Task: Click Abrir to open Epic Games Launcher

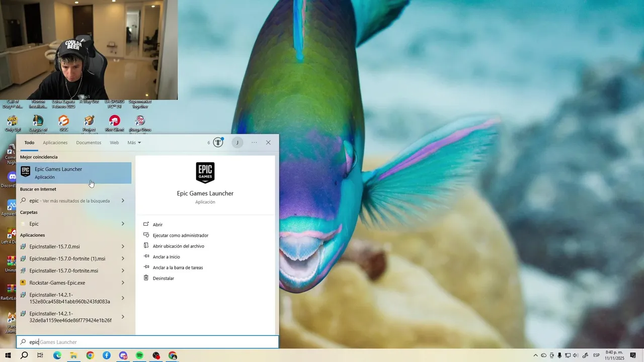Action: pyautogui.click(x=157, y=225)
